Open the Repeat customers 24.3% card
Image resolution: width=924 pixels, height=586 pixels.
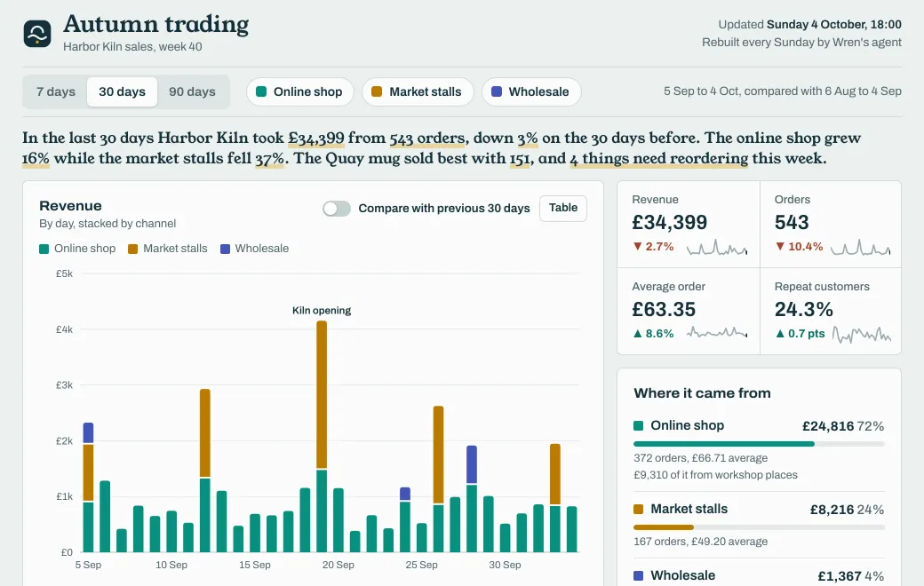click(x=831, y=312)
